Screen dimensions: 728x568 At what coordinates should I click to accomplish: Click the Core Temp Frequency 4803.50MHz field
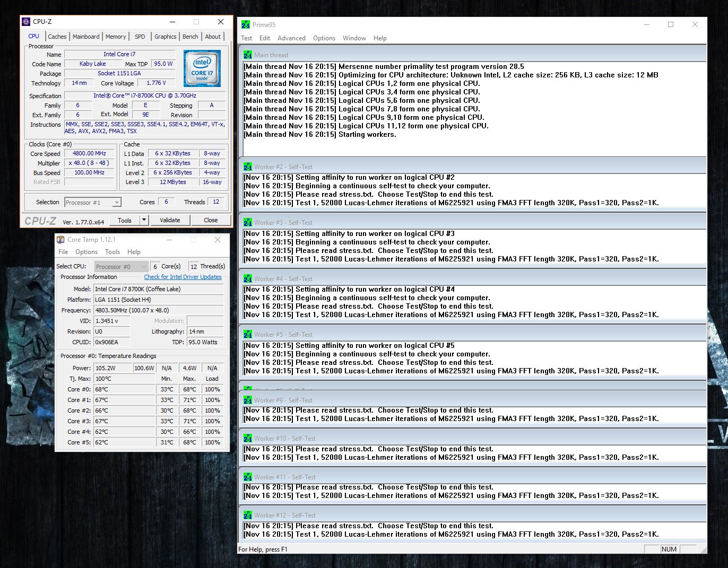coord(159,310)
